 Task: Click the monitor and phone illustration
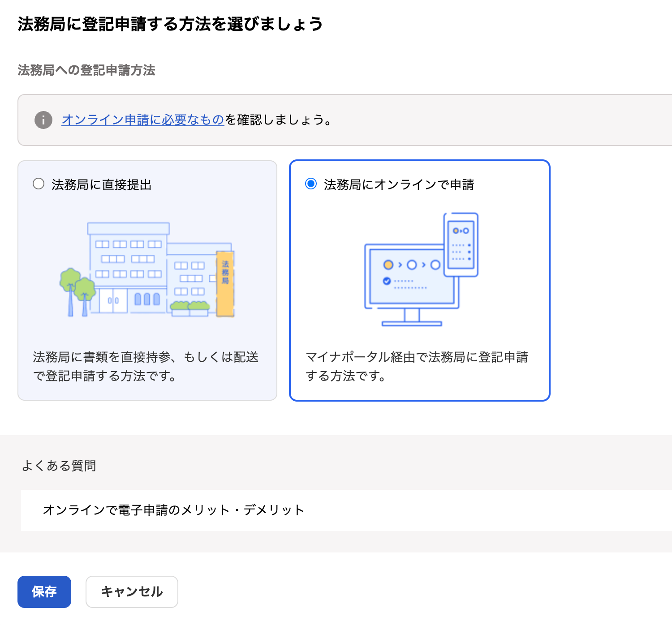[421, 270]
